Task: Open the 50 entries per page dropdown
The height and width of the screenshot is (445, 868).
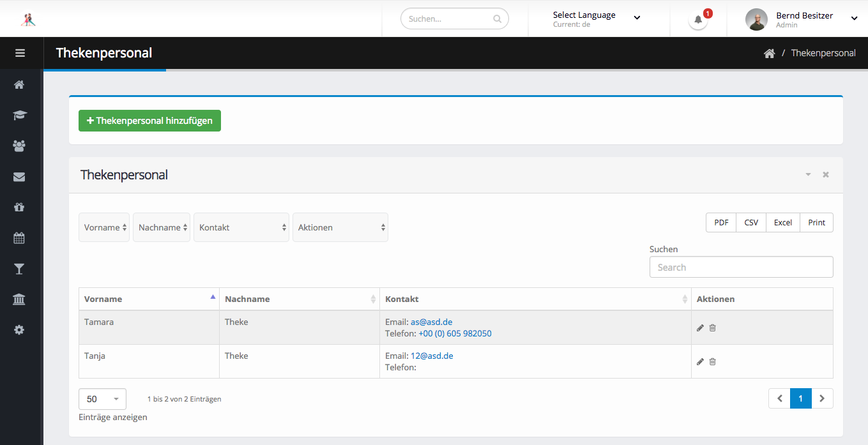Action: pyautogui.click(x=102, y=399)
